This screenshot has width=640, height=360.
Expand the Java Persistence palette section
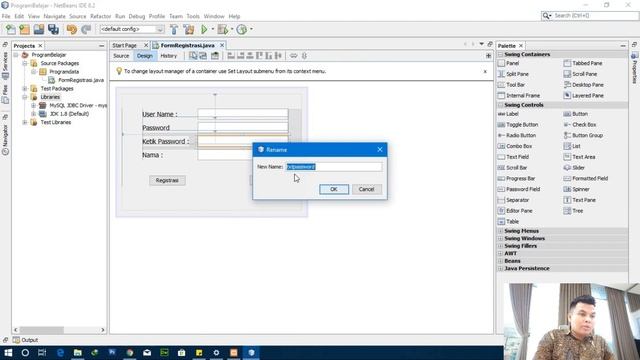[x=500, y=269]
